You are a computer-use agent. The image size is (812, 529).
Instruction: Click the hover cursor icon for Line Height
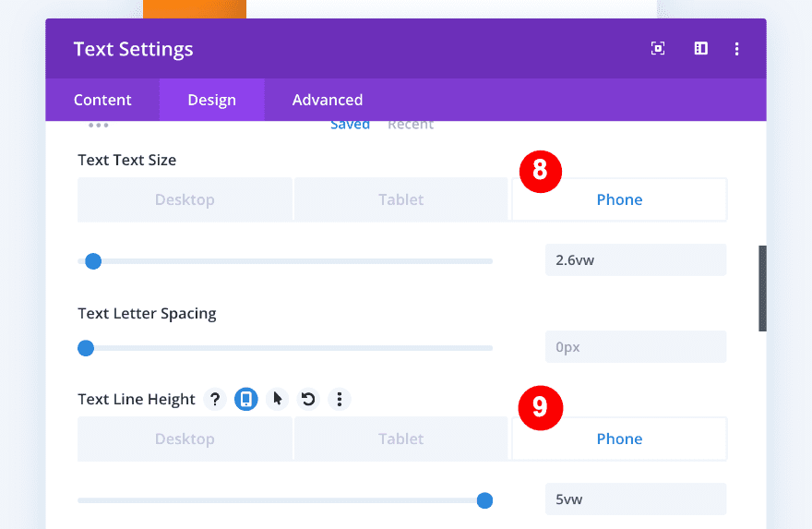[x=277, y=399]
